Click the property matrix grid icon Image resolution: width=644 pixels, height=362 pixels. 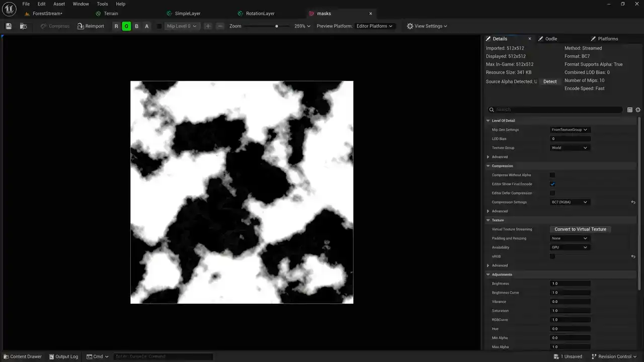629,110
